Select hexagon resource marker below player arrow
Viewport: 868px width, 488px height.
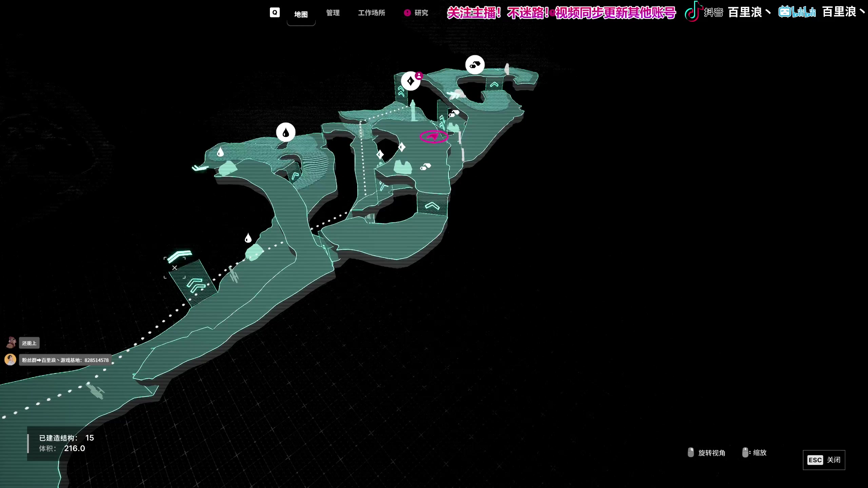point(426,166)
